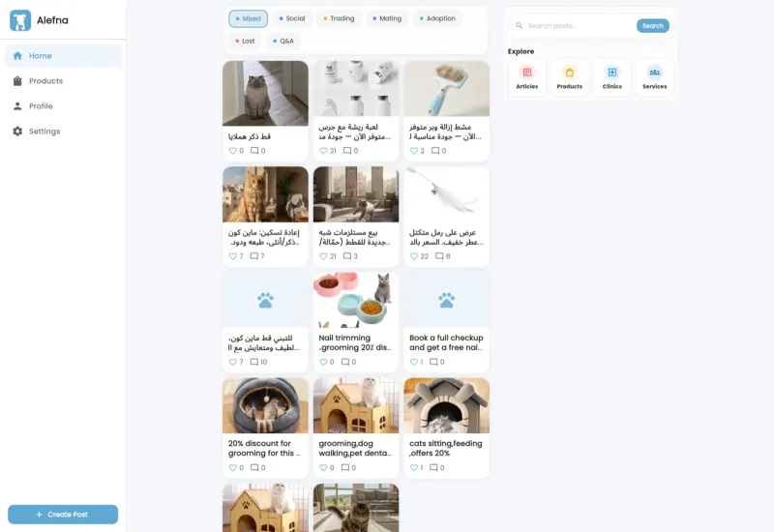Select the Q&A filter chip
This screenshot has height=532, width=774.
click(283, 41)
